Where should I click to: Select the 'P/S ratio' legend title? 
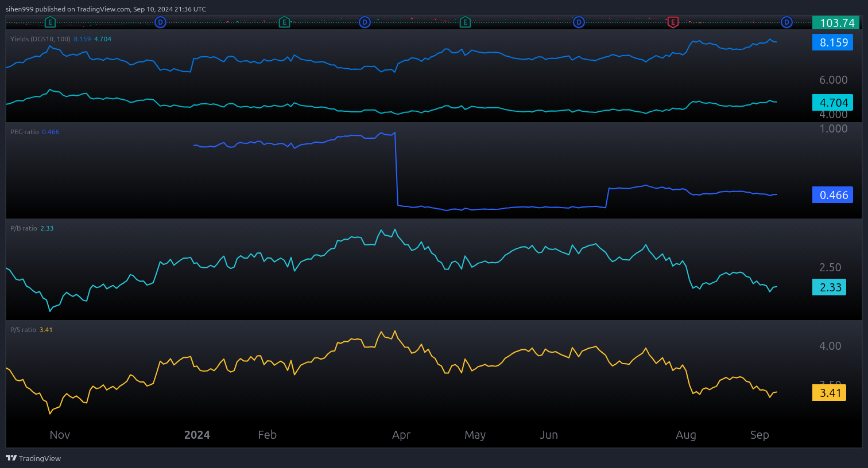(23, 330)
